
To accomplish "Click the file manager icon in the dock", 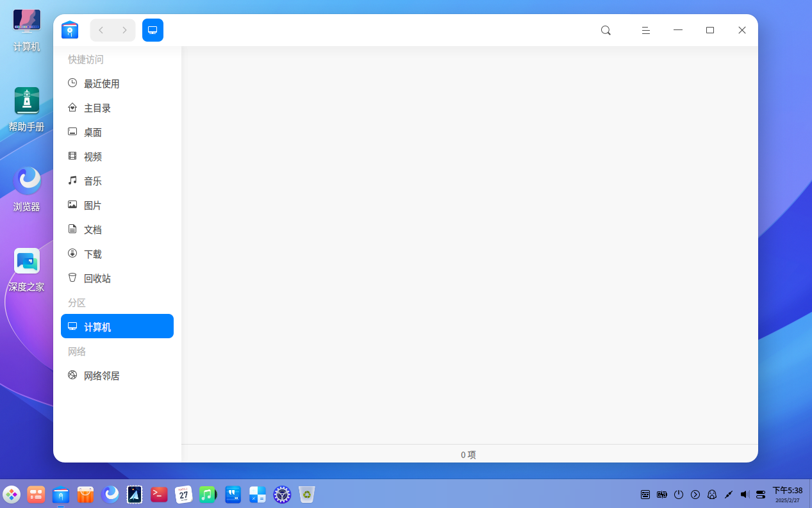I will click(61, 495).
